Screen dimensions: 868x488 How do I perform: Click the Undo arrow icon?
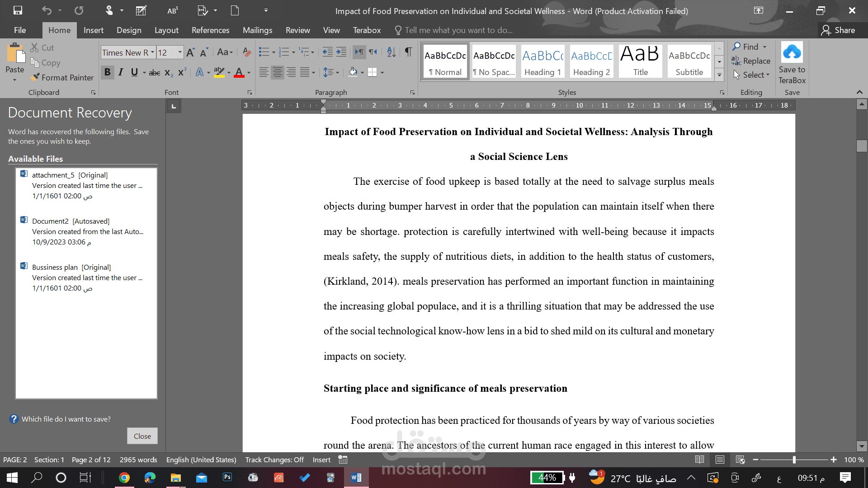coord(47,10)
